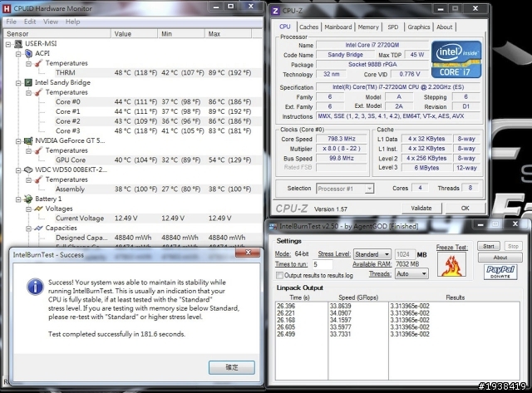This screenshot has height=393, width=532.
Task: Collapse the Battery 1 node
Action: (18, 199)
